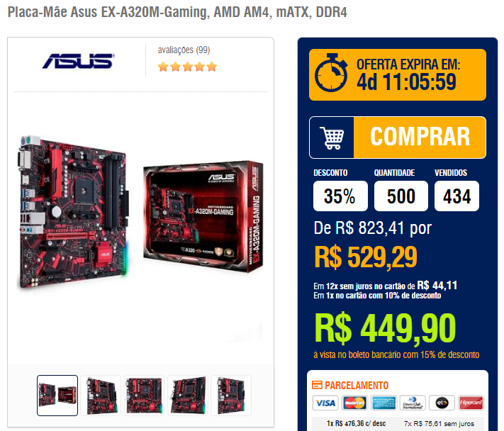Image resolution: width=504 pixels, height=431 pixels.
Task: Select the first thumbnail with box
Action: coord(57,396)
